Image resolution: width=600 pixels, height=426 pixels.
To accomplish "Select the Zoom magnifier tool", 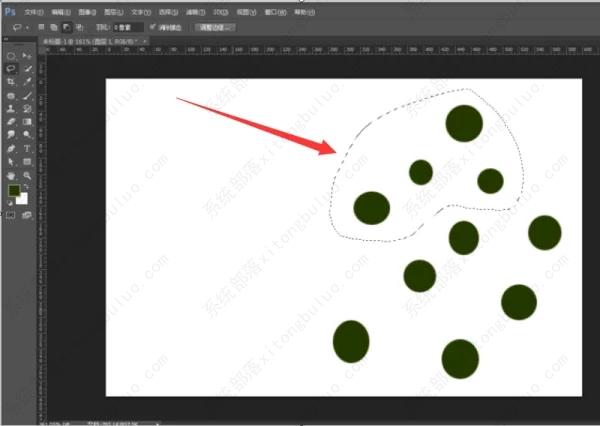I will 27,174.
